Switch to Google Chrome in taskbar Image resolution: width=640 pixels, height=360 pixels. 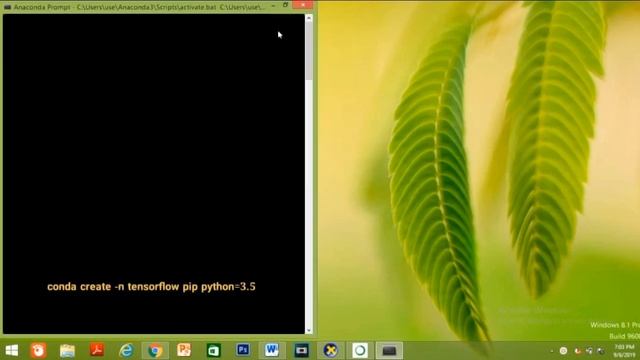point(155,351)
